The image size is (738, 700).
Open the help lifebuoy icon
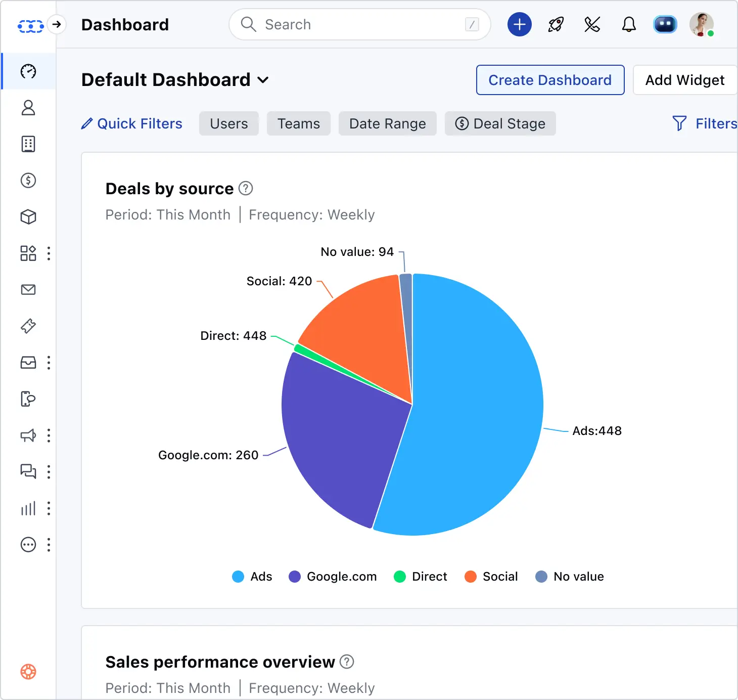click(x=28, y=672)
